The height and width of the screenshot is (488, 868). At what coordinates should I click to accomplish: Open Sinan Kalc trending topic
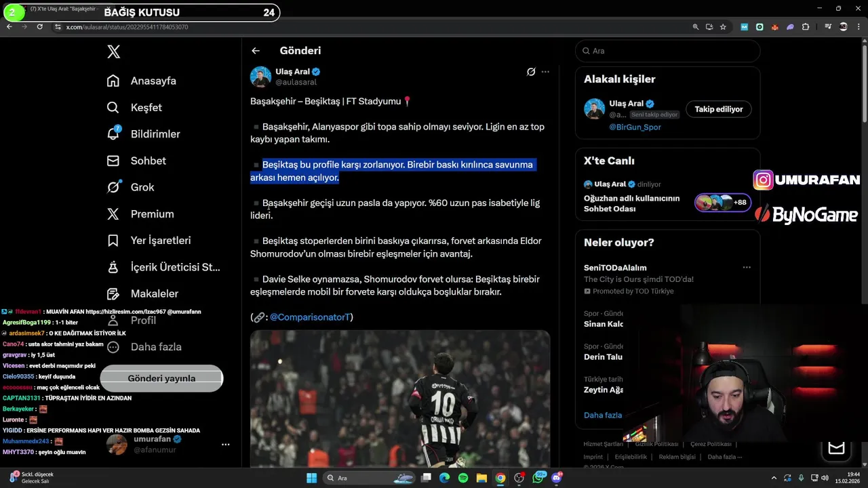604,319
